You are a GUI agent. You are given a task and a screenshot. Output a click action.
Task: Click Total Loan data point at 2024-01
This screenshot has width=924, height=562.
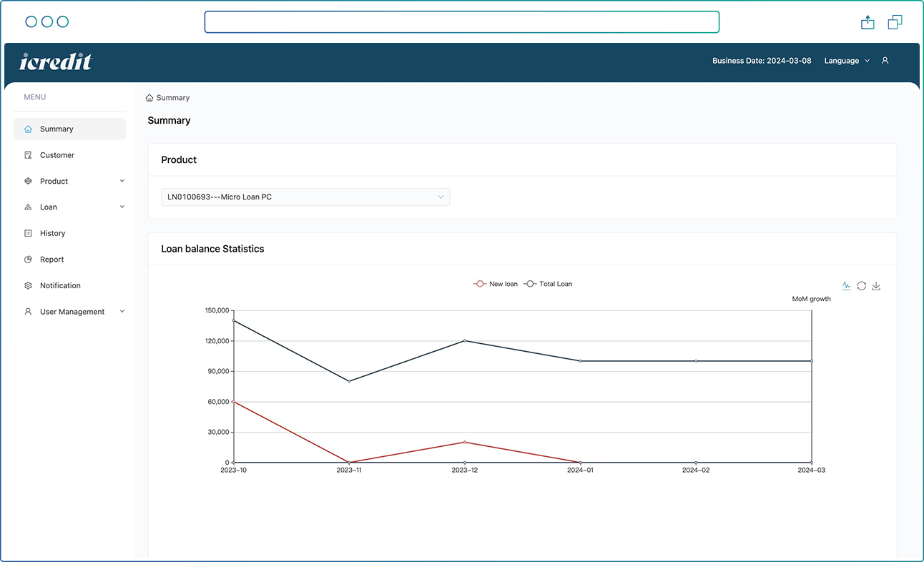point(580,361)
